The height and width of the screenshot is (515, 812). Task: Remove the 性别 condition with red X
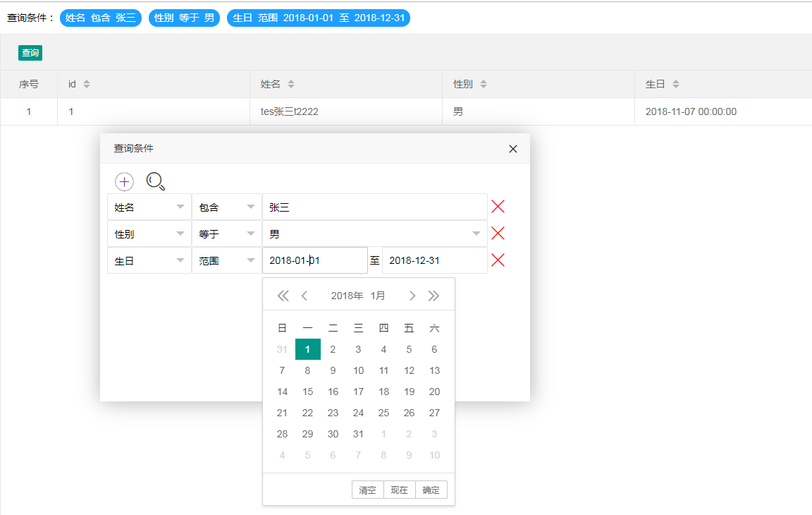point(498,234)
